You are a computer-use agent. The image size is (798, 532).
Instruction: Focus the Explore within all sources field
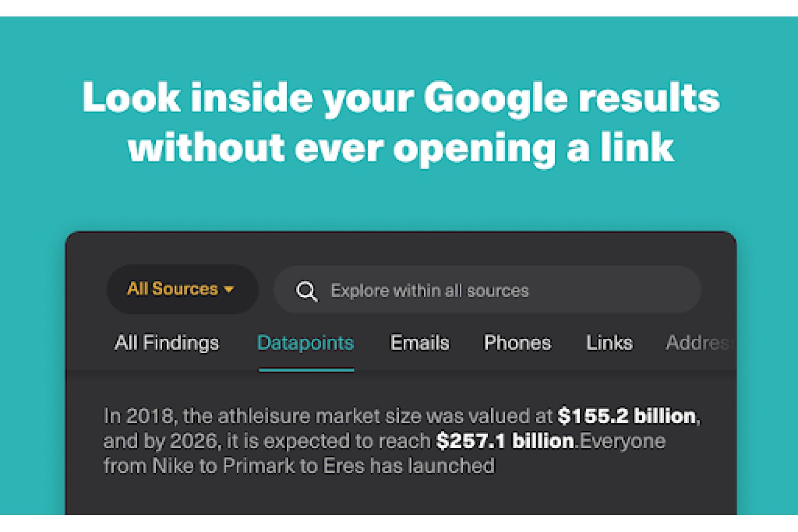click(x=487, y=290)
